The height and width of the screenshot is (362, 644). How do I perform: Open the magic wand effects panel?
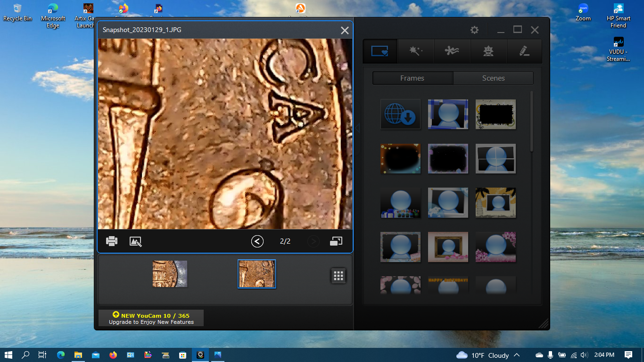(415, 51)
